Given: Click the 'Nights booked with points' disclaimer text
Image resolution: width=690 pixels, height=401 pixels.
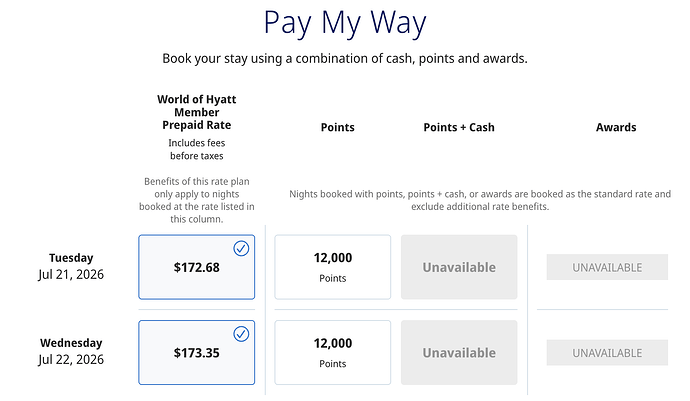Looking at the screenshot, I should pyautogui.click(x=480, y=200).
